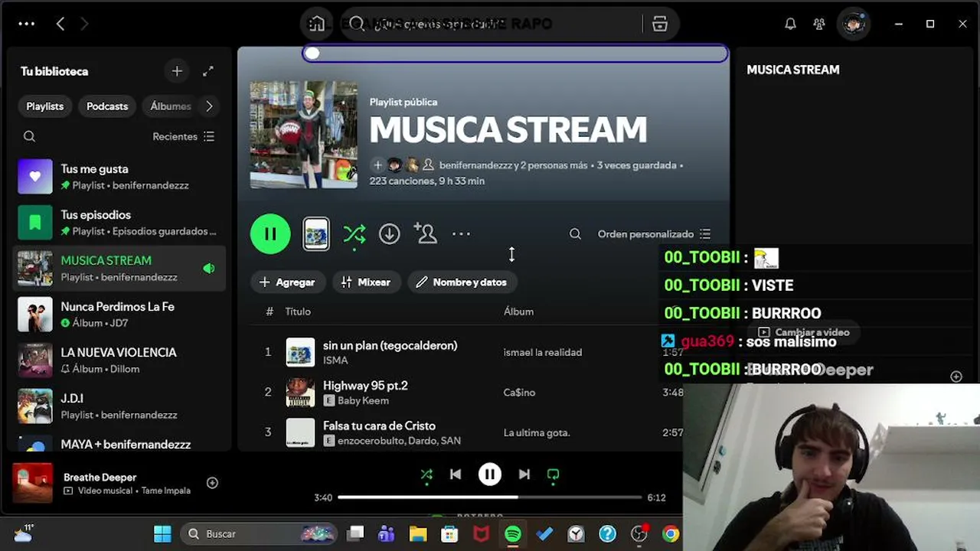Select MUSICA STREAM in the library sidebar
This screenshot has height=551, width=980.
(x=119, y=269)
